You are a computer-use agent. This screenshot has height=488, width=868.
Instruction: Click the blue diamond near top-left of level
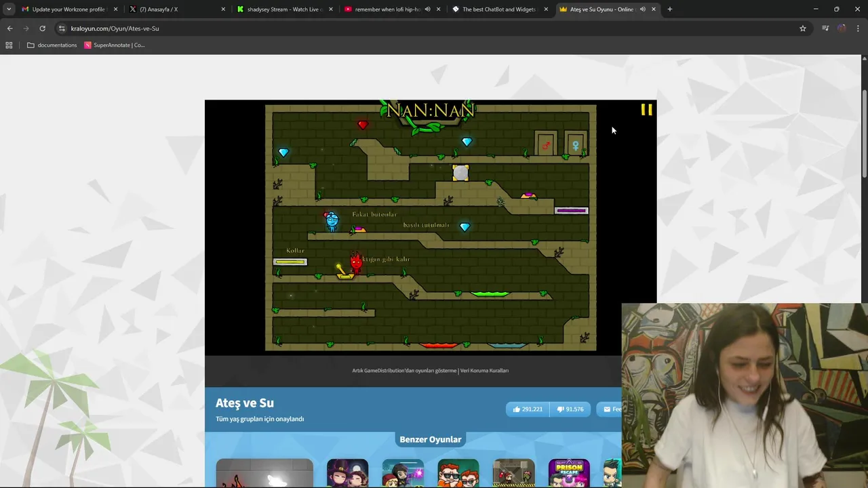[x=283, y=152]
